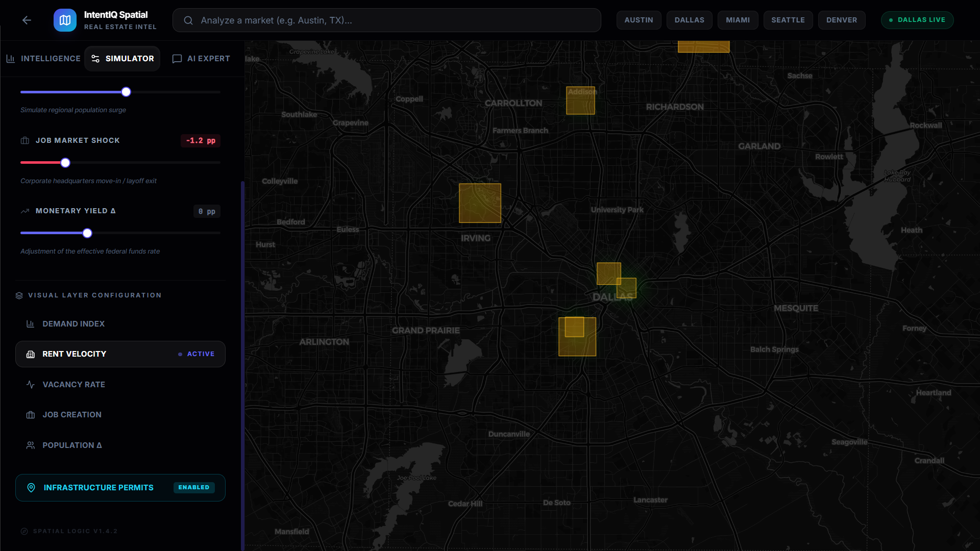Click the Spatial Logic version icon
980x551 pixels.
(24, 531)
